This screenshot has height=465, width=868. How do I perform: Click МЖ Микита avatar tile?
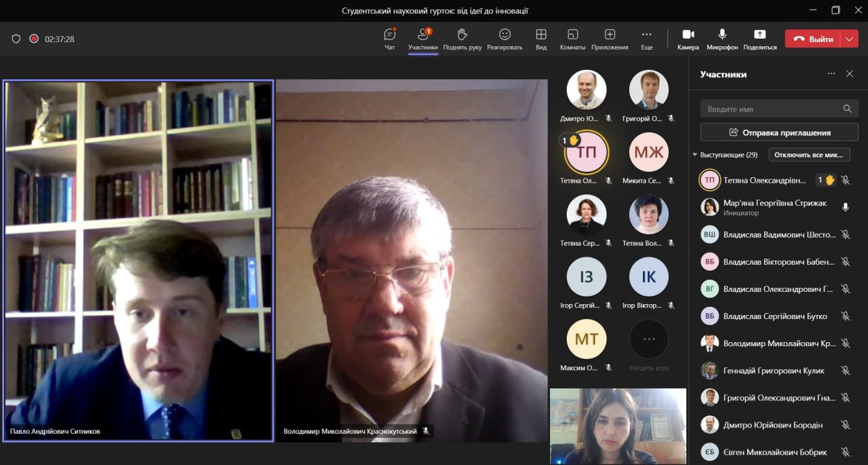[x=649, y=152]
